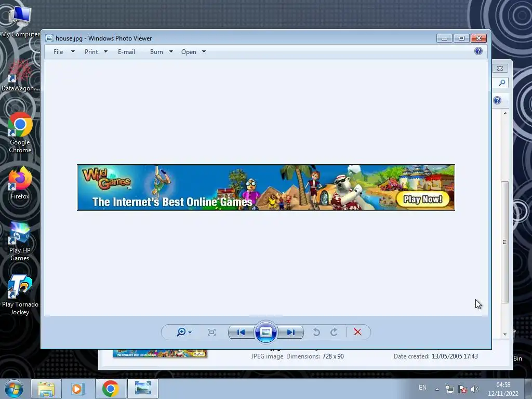Open the Burn menu

pyautogui.click(x=156, y=52)
